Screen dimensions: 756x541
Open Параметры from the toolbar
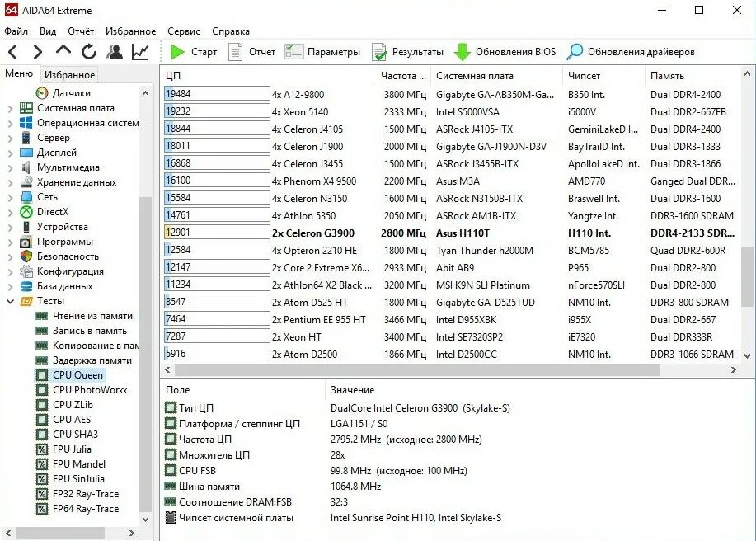click(322, 52)
